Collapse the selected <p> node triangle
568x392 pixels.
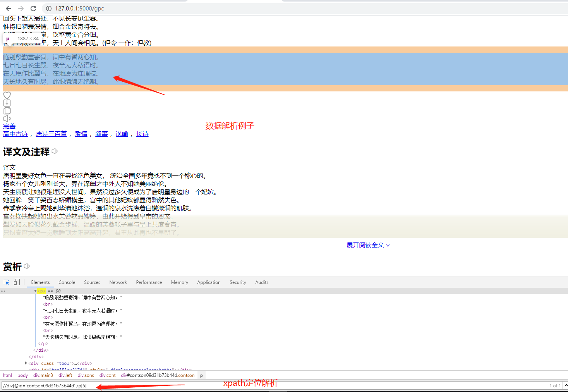pos(35,291)
